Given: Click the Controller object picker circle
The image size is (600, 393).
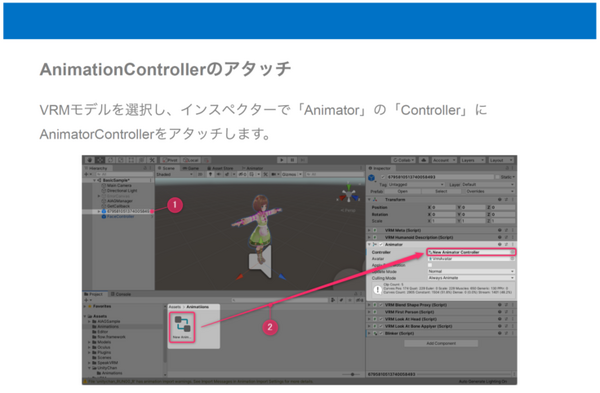Looking at the screenshot, I should point(512,252).
